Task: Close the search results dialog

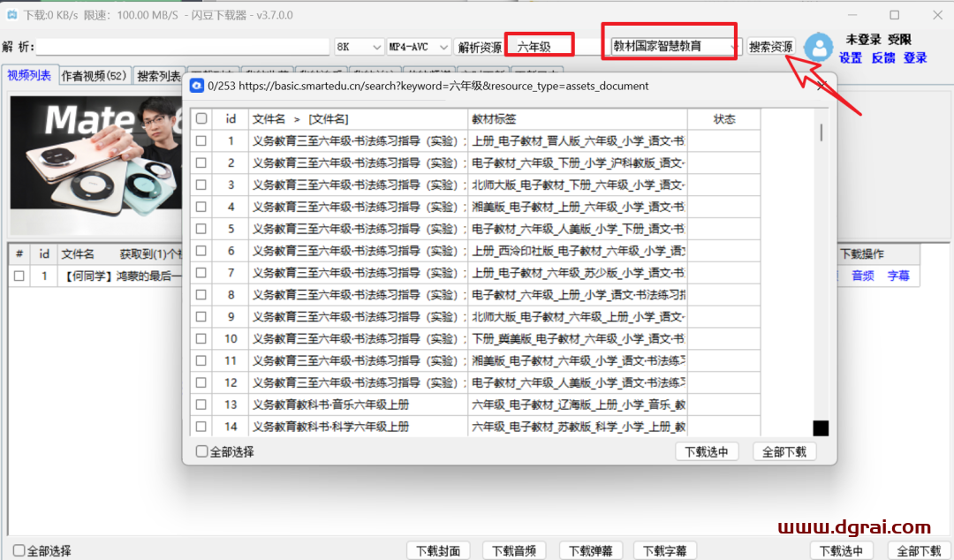Action: tap(821, 85)
